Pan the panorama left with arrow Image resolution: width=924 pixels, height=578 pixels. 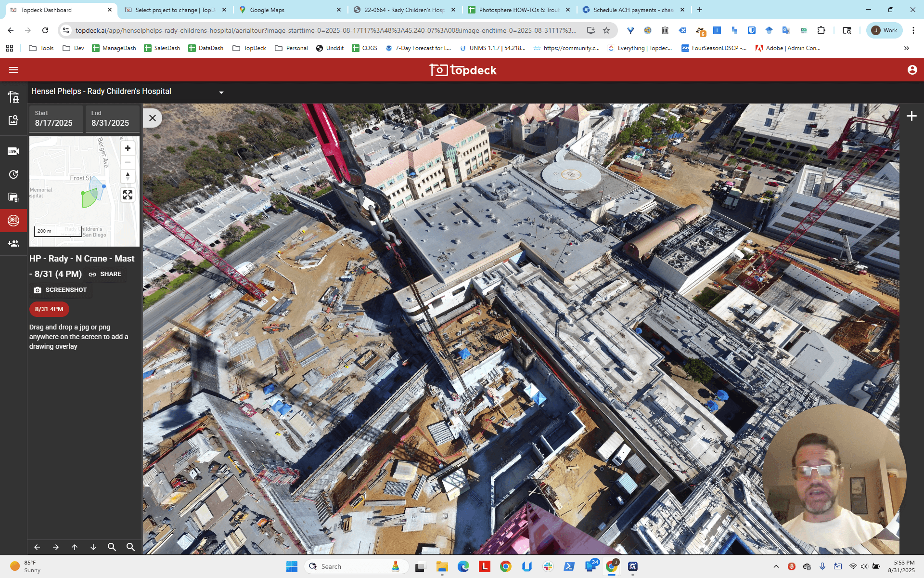click(x=37, y=547)
